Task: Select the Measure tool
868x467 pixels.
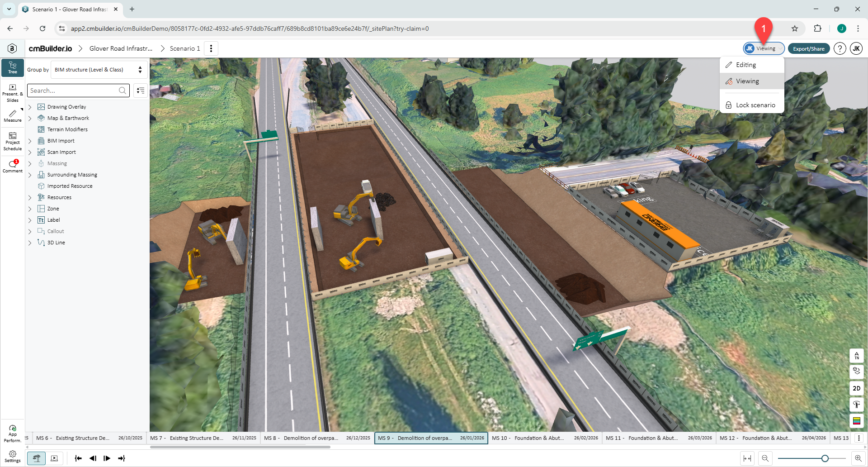Action: coord(13,116)
